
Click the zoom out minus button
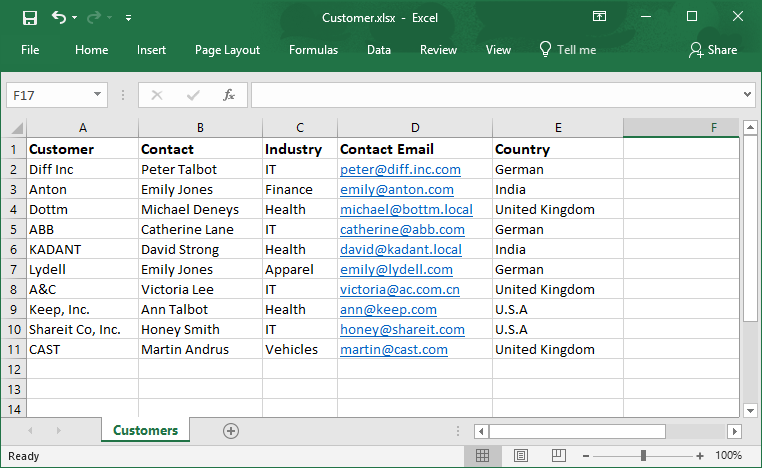586,456
